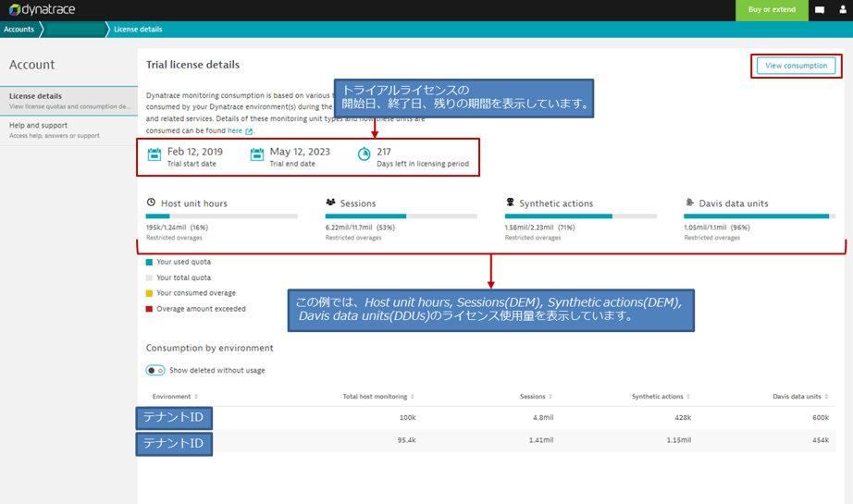Open the chat messages icon
Viewport: 853px width, 504px height.
coord(819,10)
